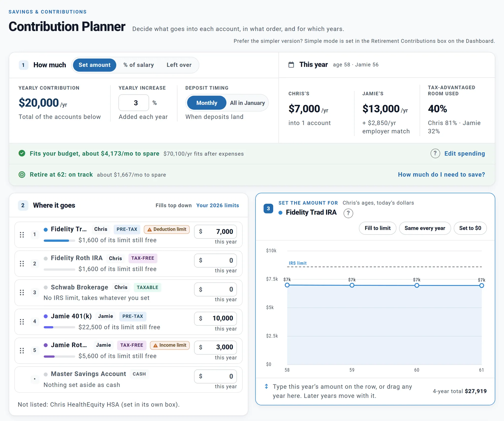Click the IRS limit label on chart

[x=298, y=263]
